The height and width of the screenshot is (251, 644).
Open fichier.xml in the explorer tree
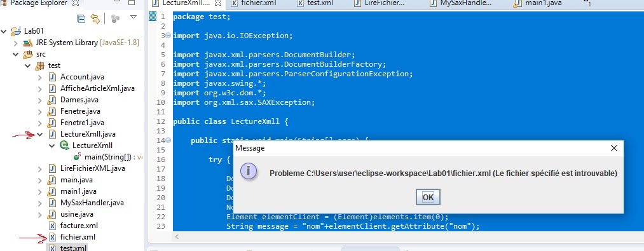click(78, 237)
